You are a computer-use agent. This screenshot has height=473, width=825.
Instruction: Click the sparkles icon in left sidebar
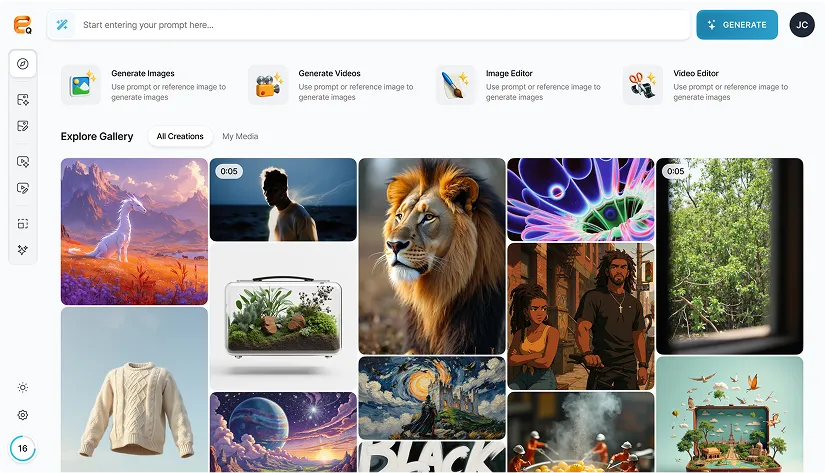point(22,250)
